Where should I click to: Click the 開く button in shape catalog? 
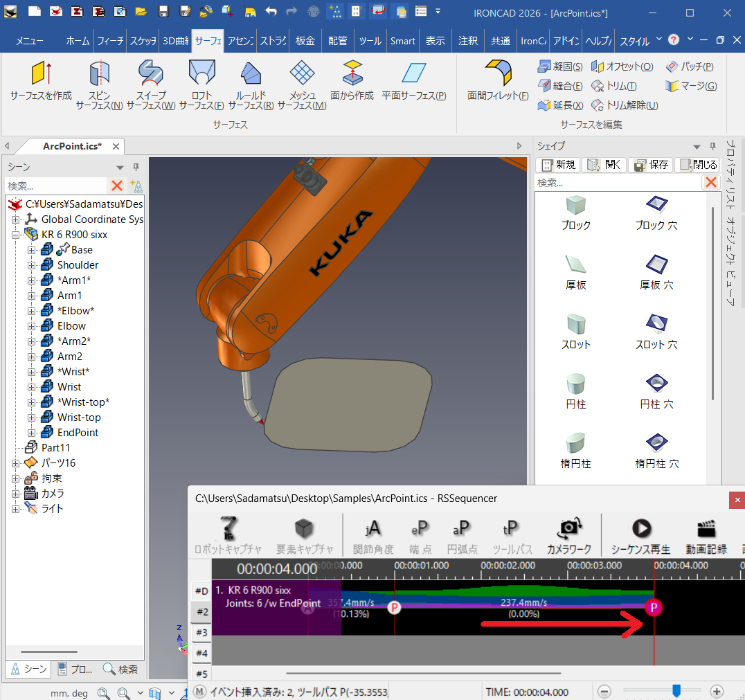(604, 165)
